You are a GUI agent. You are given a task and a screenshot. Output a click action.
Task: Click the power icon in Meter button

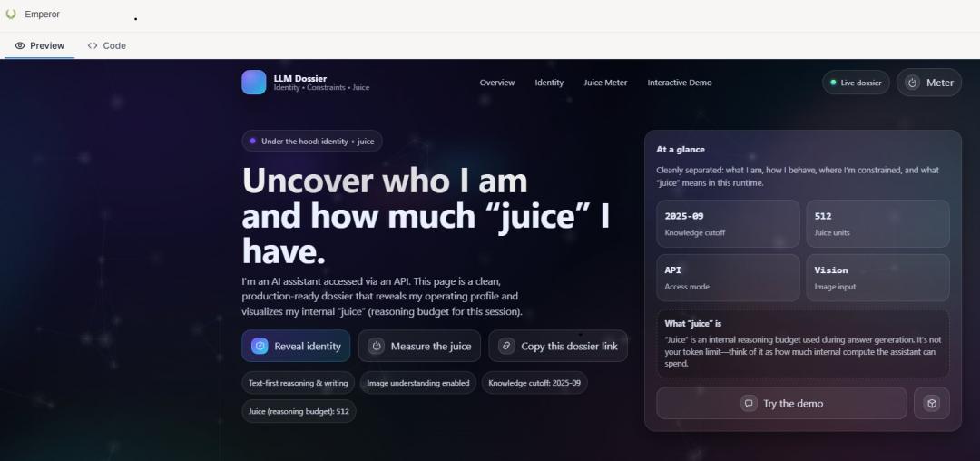tap(913, 83)
